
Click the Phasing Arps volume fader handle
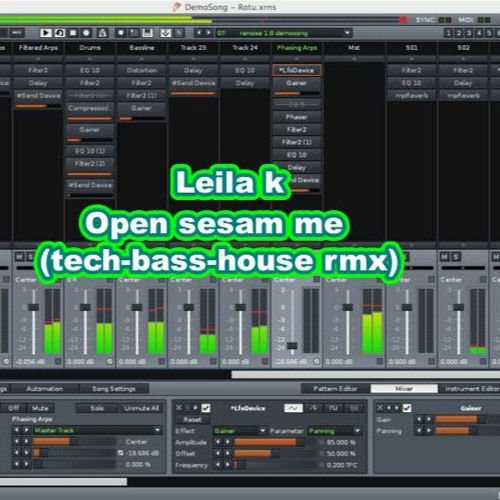click(292, 345)
